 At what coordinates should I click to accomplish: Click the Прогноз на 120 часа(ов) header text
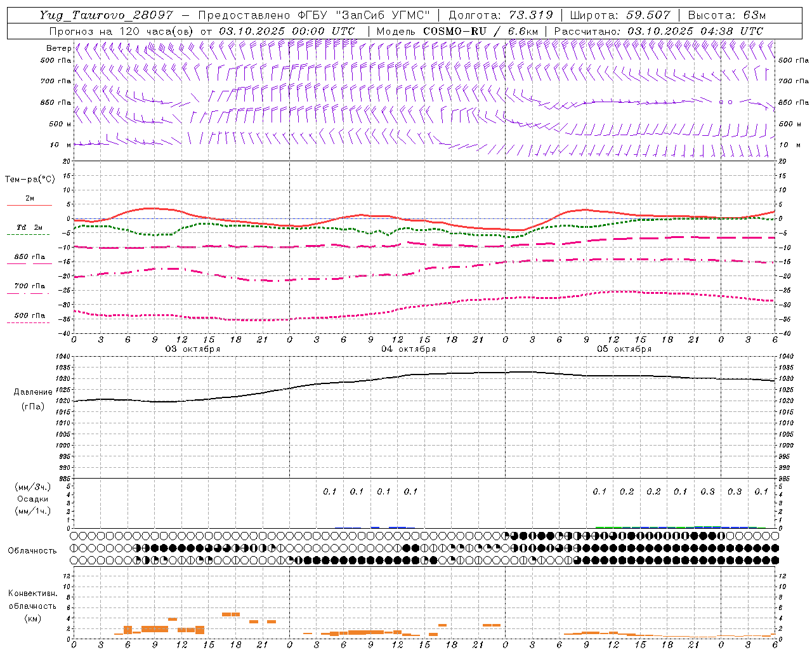click(122, 31)
